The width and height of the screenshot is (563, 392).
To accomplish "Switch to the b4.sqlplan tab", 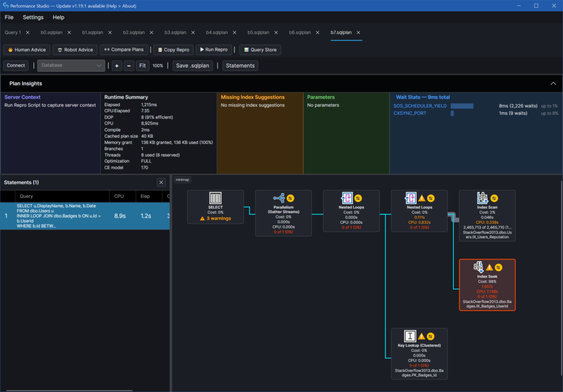I will (x=217, y=32).
